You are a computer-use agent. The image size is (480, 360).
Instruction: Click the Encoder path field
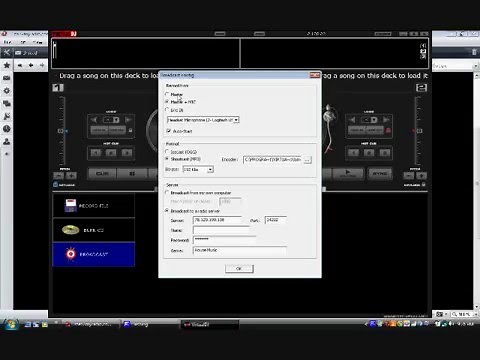(x=273, y=160)
